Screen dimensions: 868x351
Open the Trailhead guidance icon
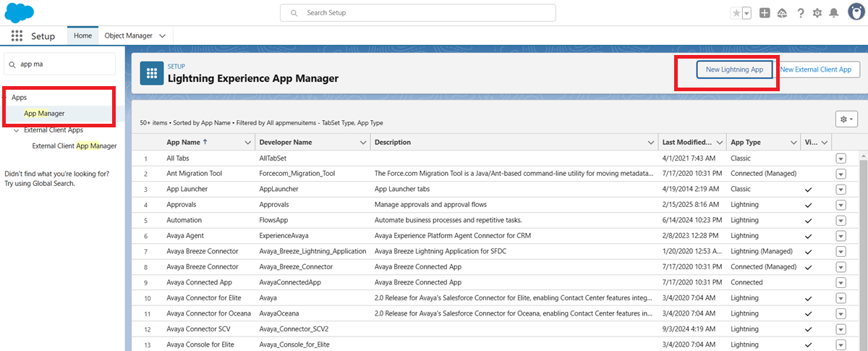pyautogui.click(x=782, y=13)
